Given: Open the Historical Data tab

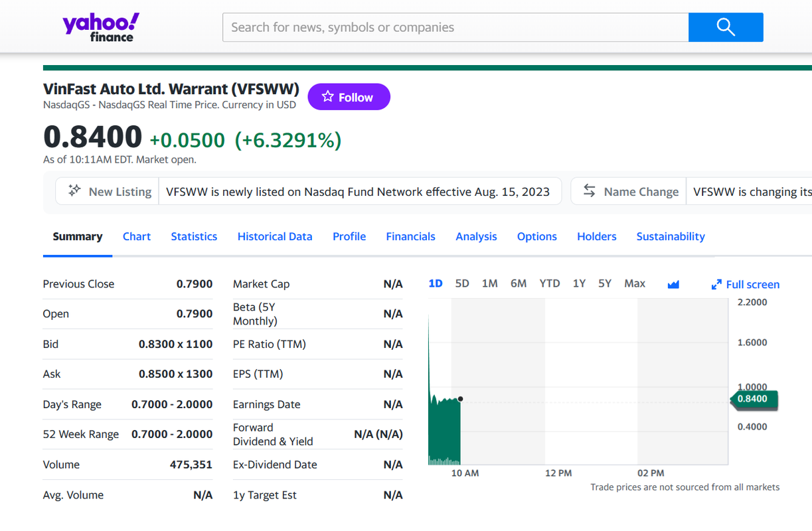Looking at the screenshot, I should coord(275,236).
